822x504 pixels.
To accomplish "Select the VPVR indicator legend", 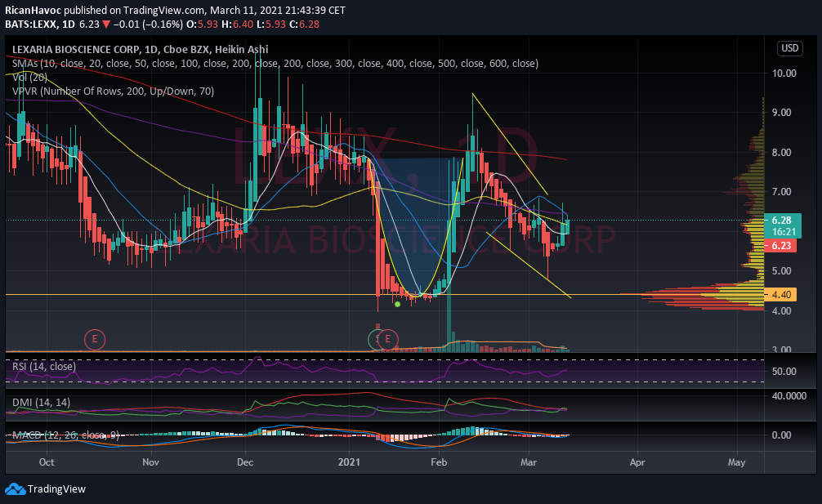I will click(x=113, y=91).
